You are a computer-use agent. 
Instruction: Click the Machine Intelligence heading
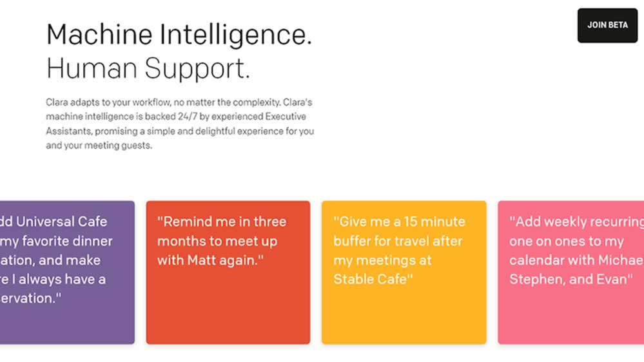coord(179,35)
